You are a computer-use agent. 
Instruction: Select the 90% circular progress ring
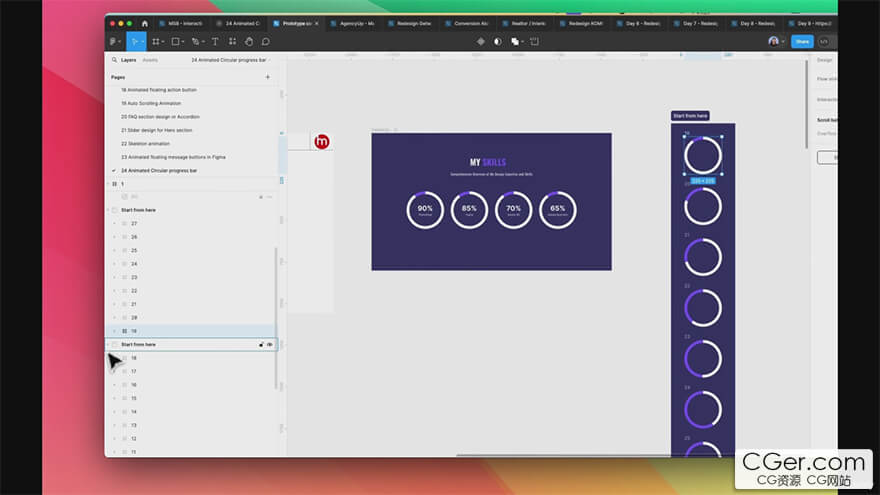(x=425, y=210)
